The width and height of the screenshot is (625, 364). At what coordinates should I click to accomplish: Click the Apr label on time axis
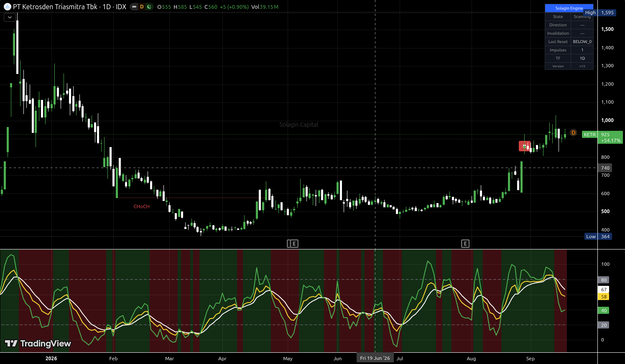pos(222,359)
